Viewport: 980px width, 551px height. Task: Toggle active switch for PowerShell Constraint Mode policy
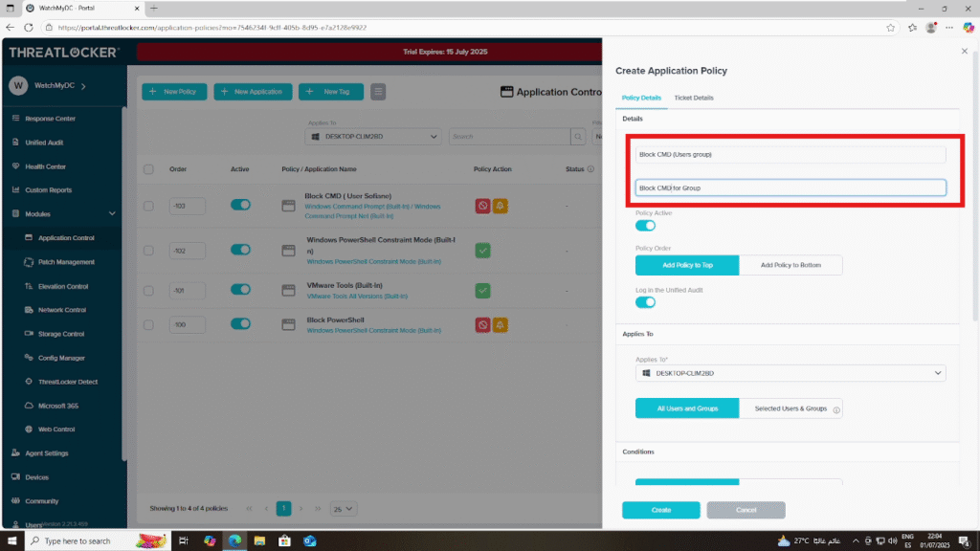240,250
